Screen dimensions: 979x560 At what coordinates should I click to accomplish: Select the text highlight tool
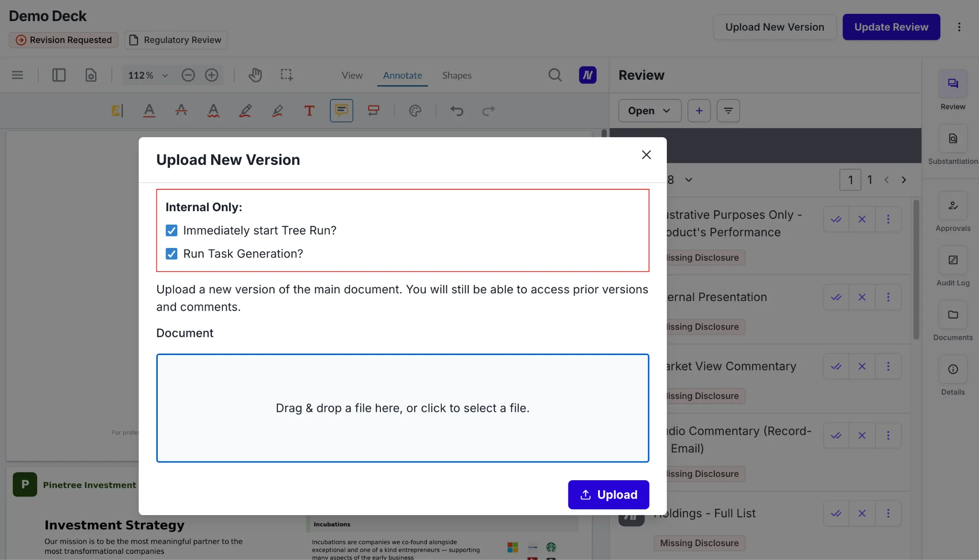point(117,111)
